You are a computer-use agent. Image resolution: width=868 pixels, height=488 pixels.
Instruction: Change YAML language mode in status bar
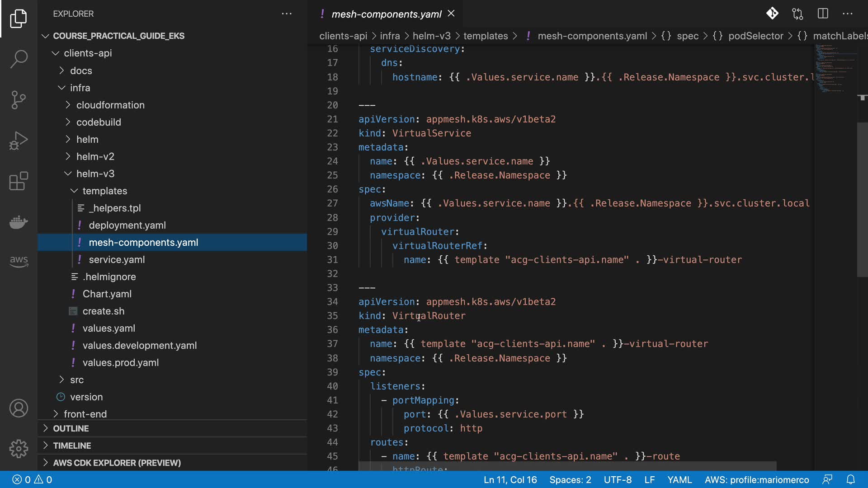tap(679, 479)
